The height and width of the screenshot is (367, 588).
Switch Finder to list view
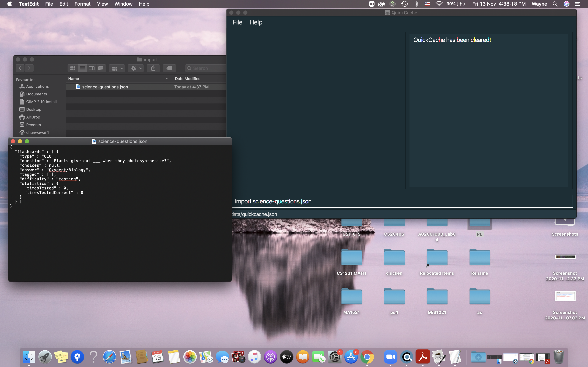click(x=82, y=68)
